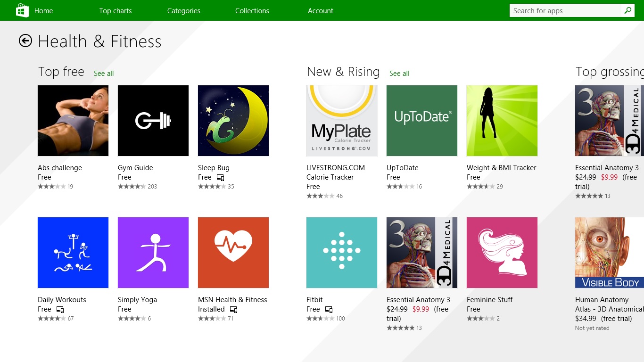Open the Visible Body Human Anatomy Atlas tile
This screenshot has height=362, width=644.
[610, 253]
